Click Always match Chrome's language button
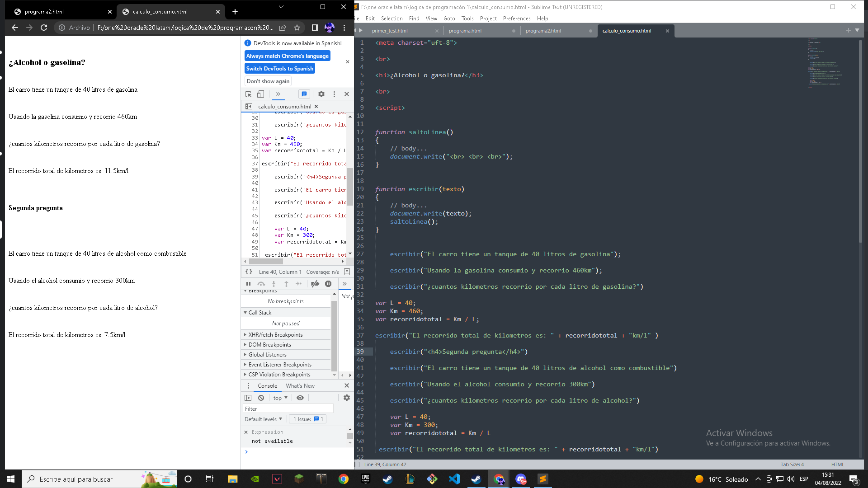This screenshot has height=488, width=868. [x=288, y=56]
